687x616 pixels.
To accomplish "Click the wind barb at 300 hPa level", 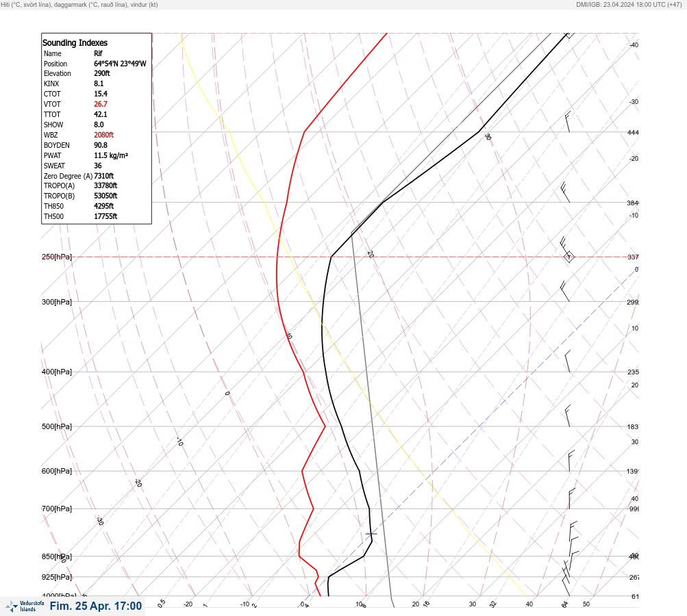I will pyautogui.click(x=565, y=292).
